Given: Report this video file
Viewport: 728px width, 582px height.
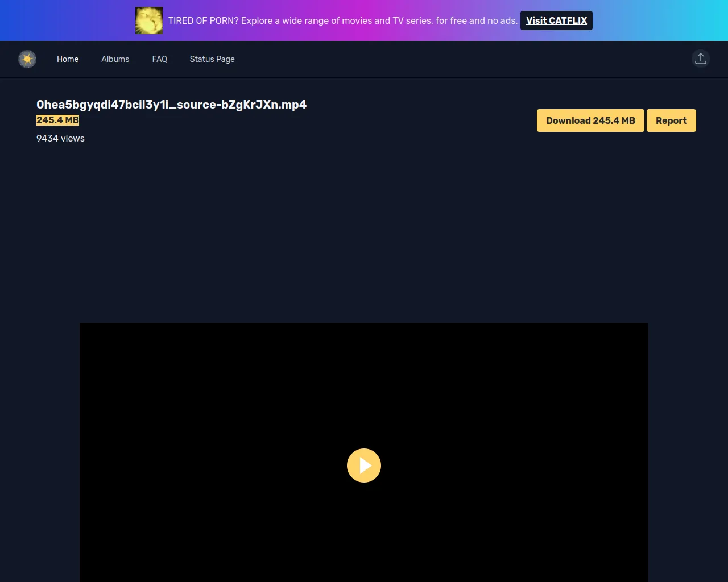Looking at the screenshot, I should 671,120.
